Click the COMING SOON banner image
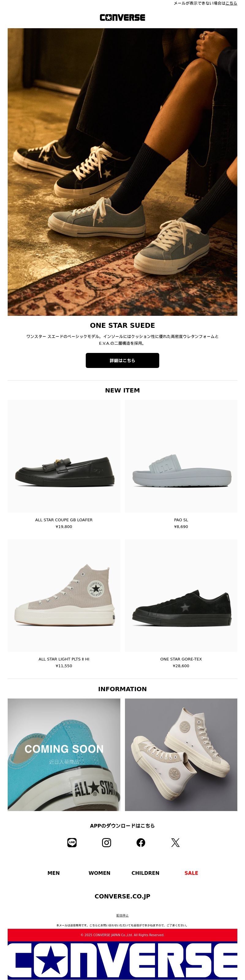The height and width of the screenshot is (980, 245). pos(64,754)
